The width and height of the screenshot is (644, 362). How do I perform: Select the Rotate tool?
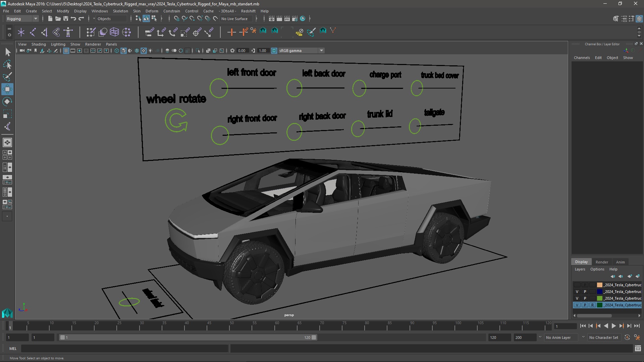pos(7,102)
